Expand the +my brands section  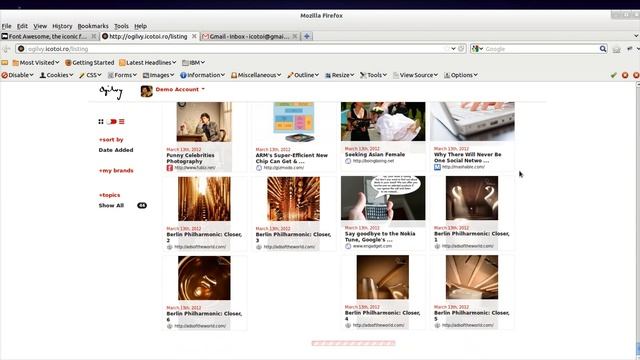tap(116, 171)
